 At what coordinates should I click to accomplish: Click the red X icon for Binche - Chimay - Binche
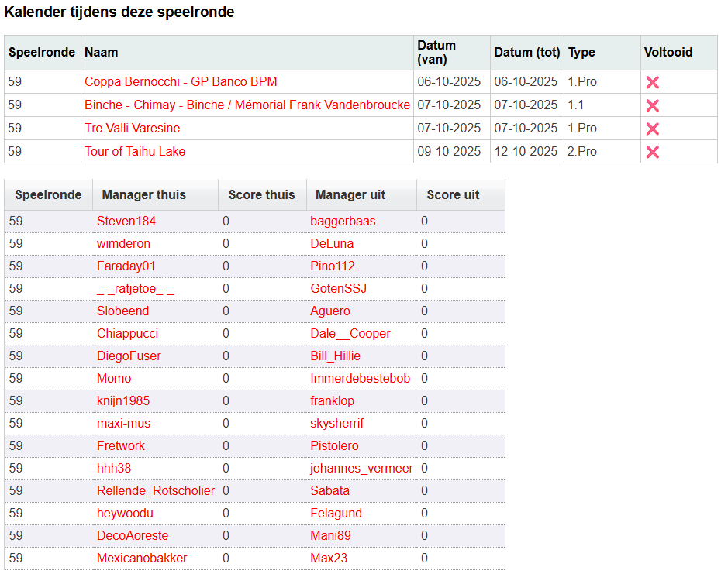pyautogui.click(x=654, y=105)
